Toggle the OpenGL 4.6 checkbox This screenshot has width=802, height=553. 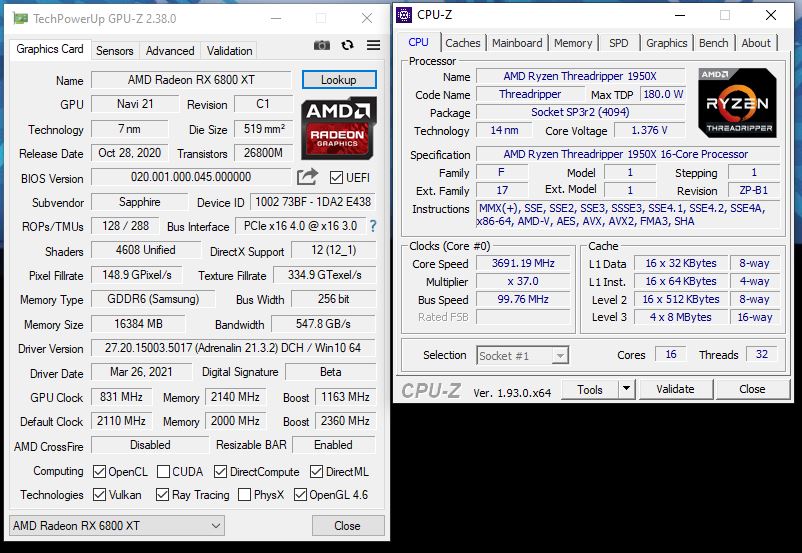[300, 495]
